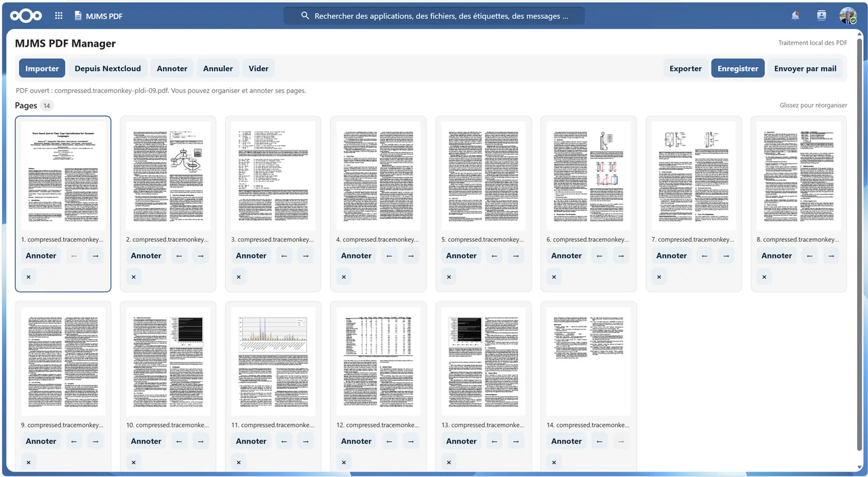The image size is (868, 477).
Task: Move page 3 left with arrow
Action: pos(284,255)
